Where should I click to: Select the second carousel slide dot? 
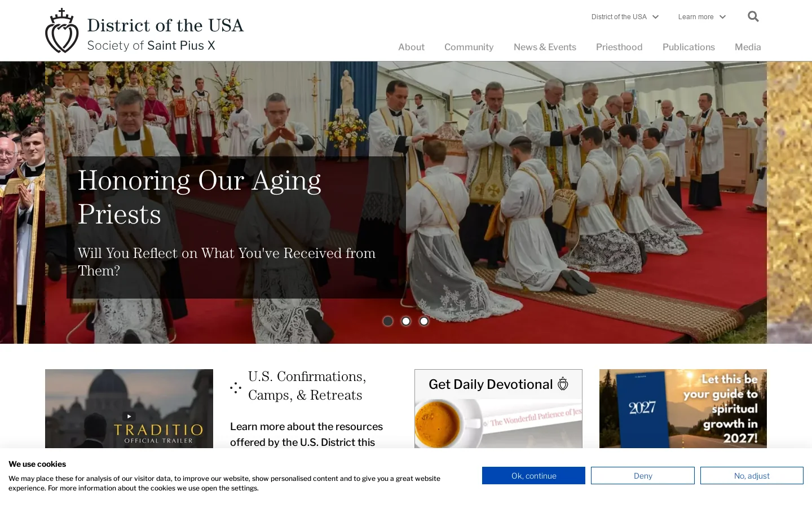[406, 321]
